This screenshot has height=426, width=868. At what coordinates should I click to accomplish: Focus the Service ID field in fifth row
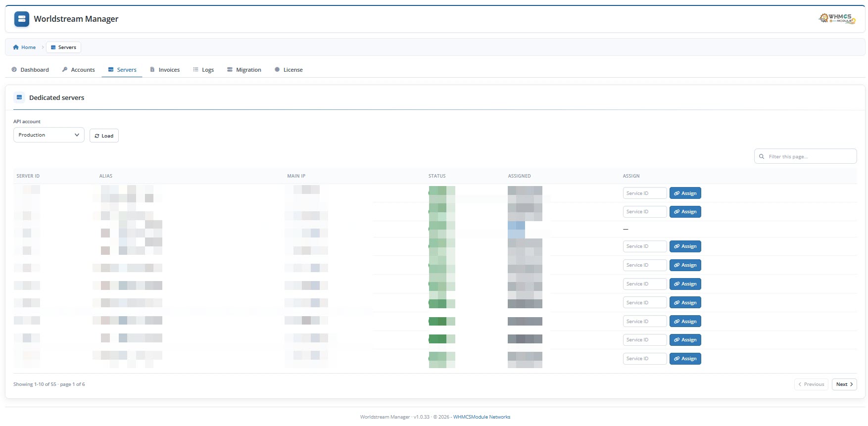645,265
